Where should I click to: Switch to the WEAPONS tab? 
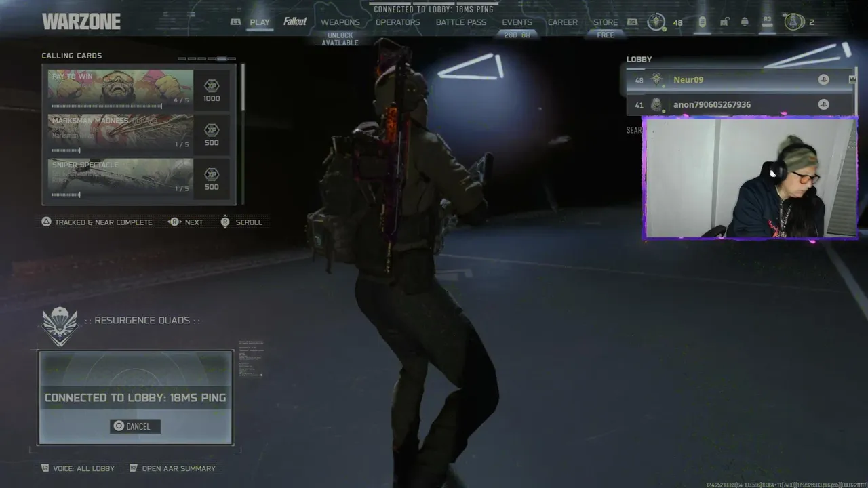[340, 22]
